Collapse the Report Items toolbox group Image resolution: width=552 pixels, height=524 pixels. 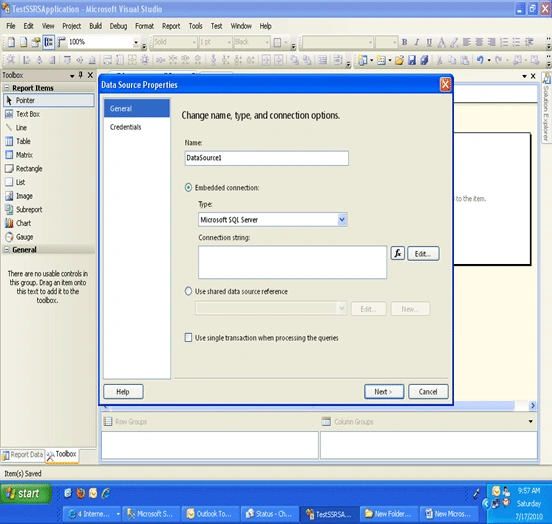pos(7,88)
